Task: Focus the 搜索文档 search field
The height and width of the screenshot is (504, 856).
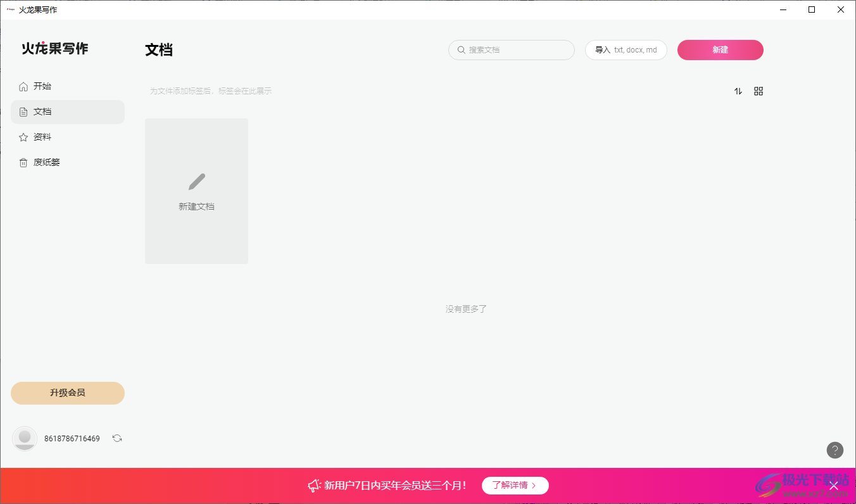Action: click(512, 50)
